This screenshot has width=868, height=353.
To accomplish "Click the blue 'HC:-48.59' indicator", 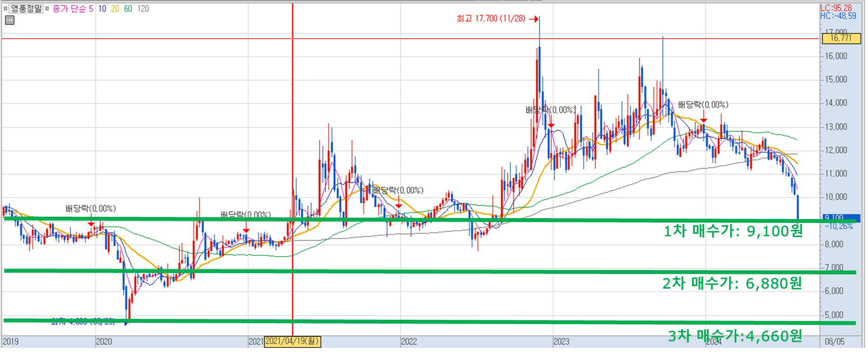I will (838, 16).
